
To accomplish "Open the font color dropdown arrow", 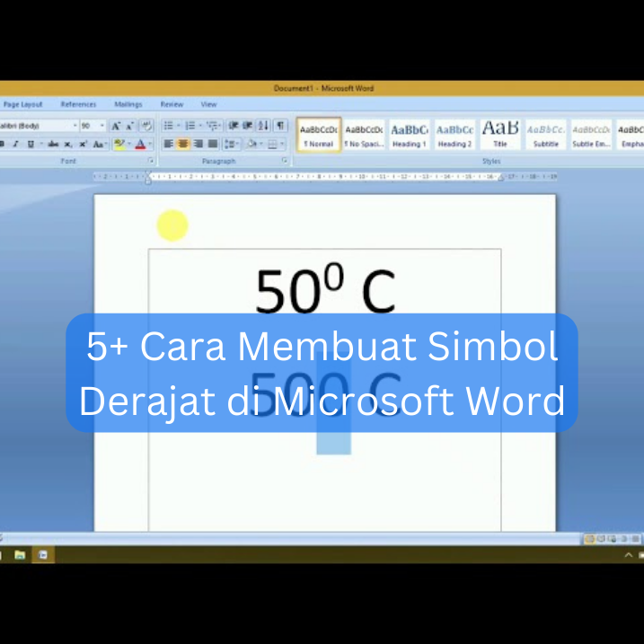I will click(150, 145).
